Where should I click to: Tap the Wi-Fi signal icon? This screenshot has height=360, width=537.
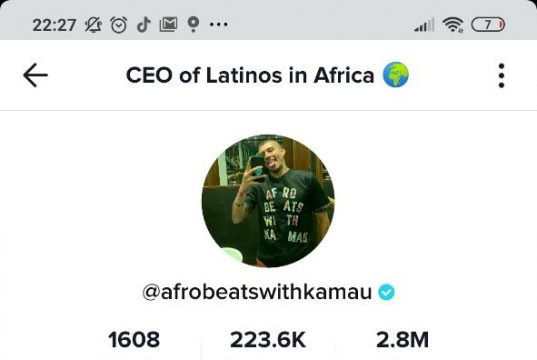click(x=453, y=25)
